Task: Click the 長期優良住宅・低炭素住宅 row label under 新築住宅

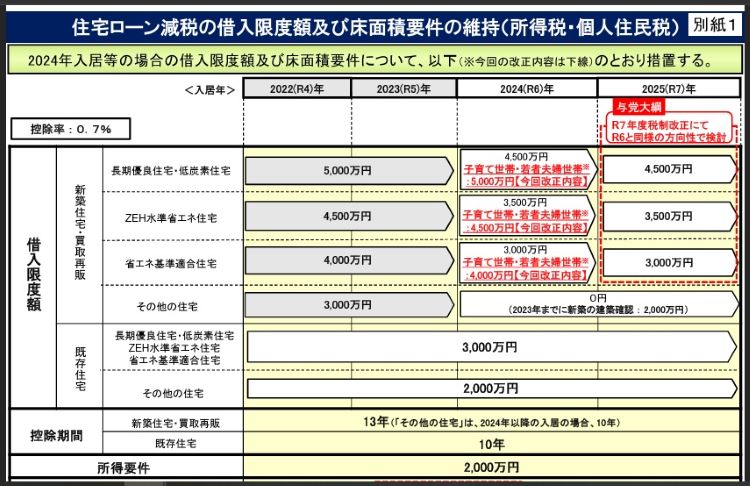Action: click(171, 171)
